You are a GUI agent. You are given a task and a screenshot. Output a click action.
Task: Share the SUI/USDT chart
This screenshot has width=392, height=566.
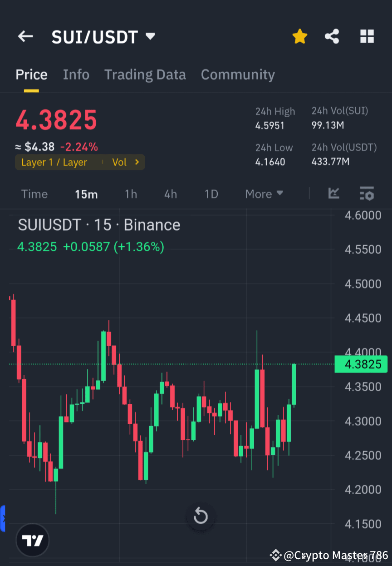click(x=332, y=36)
